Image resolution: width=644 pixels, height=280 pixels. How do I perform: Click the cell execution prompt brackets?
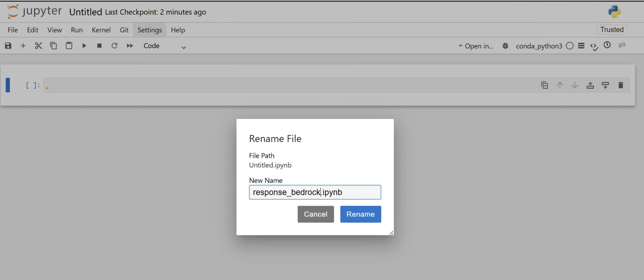(x=33, y=85)
